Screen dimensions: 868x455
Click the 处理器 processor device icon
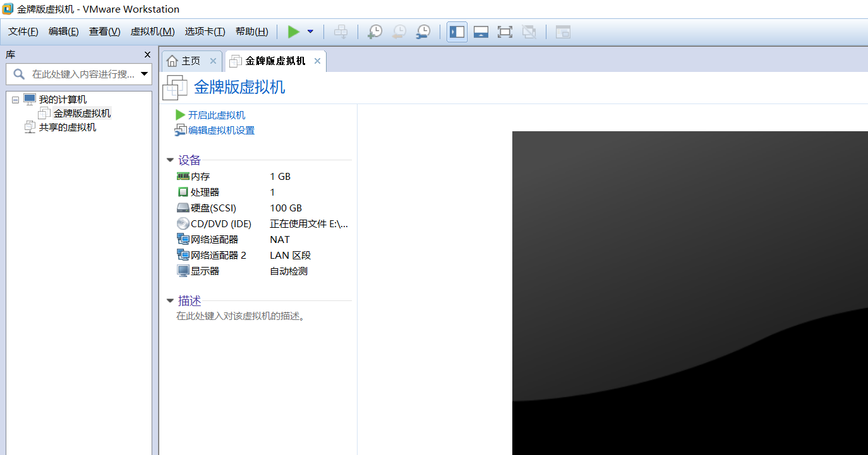click(x=183, y=192)
